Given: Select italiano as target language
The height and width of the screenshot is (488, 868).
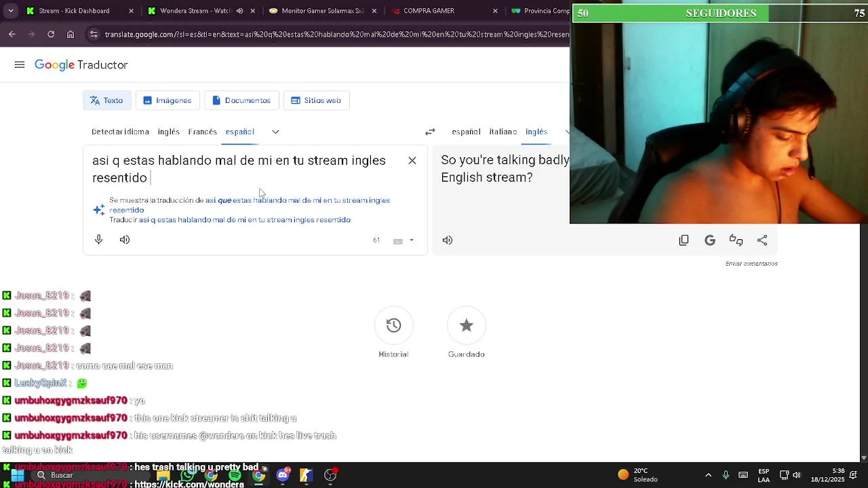Looking at the screenshot, I should point(503,132).
